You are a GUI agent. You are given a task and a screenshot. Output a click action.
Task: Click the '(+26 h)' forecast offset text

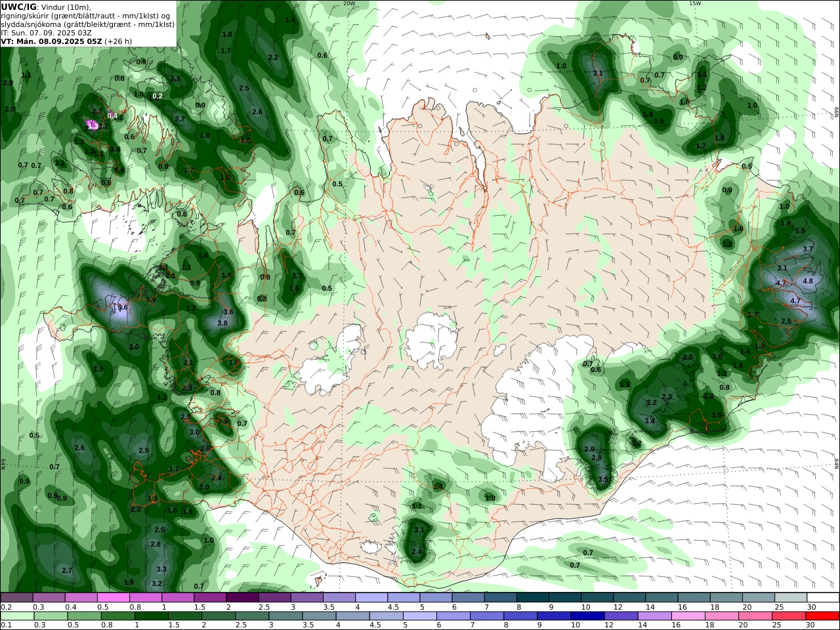tap(119, 41)
